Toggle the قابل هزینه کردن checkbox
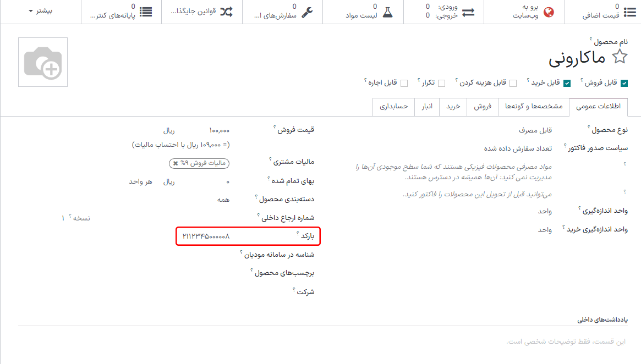 [x=513, y=83]
